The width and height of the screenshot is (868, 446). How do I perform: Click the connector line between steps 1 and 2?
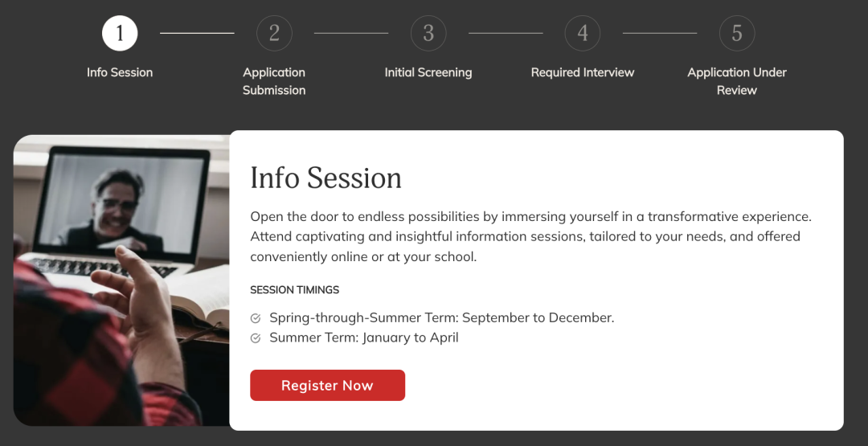pos(197,33)
